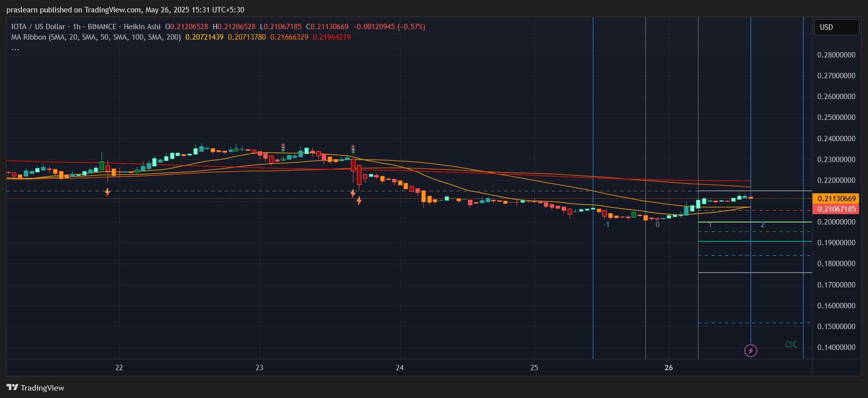Click the 0.17000000 price axis label
This screenshot has width=868, height=398.
(x=836, y=285)
